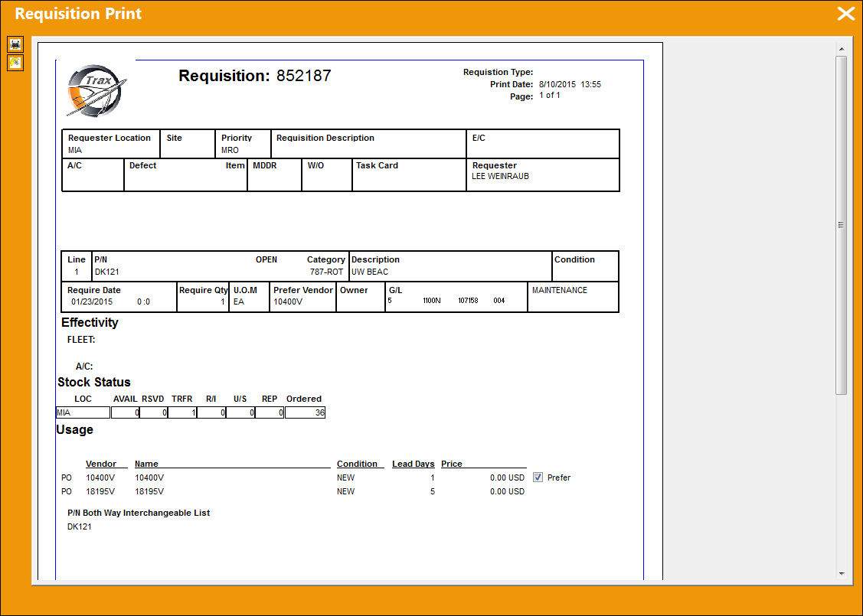Select the 18195V vendor PO row

tap(293, 491)
